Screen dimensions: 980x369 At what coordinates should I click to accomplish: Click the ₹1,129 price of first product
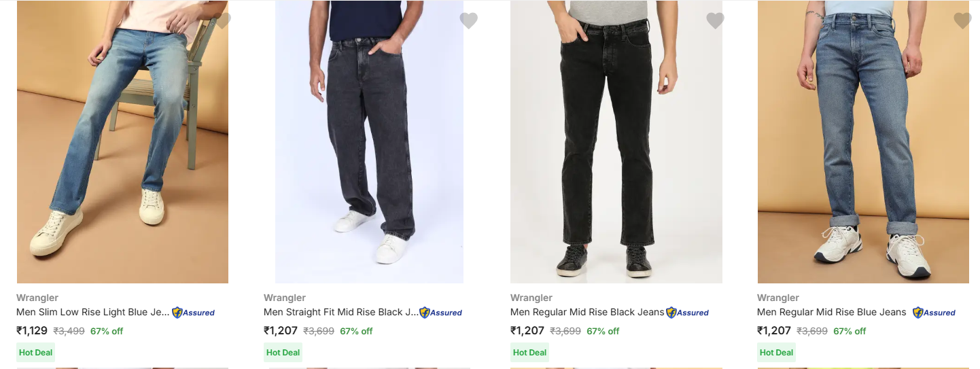[x=32, y=331]
